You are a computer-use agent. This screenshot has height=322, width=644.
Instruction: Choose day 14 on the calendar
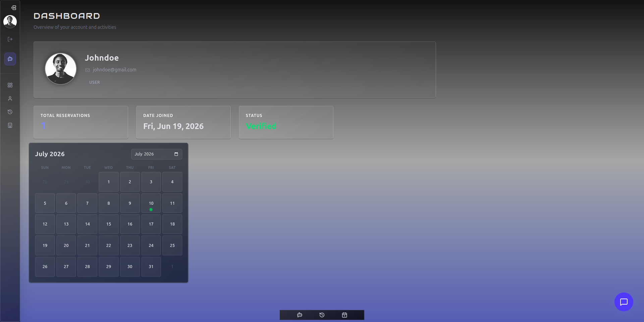coord(87,224)
